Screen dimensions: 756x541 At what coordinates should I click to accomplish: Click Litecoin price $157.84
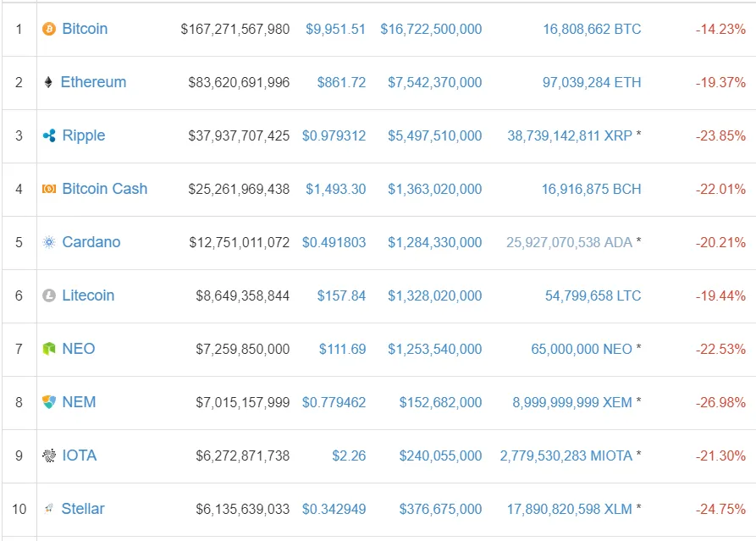[341, 296]
